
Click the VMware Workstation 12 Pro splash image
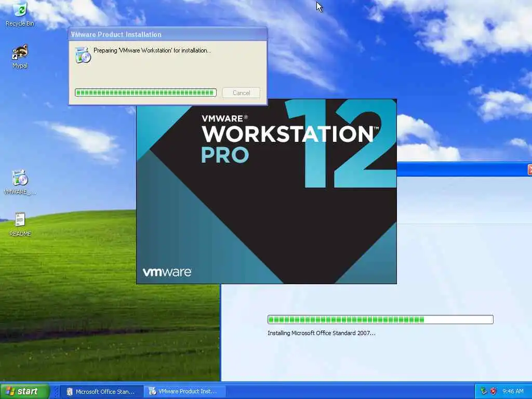tap(267, 191)
